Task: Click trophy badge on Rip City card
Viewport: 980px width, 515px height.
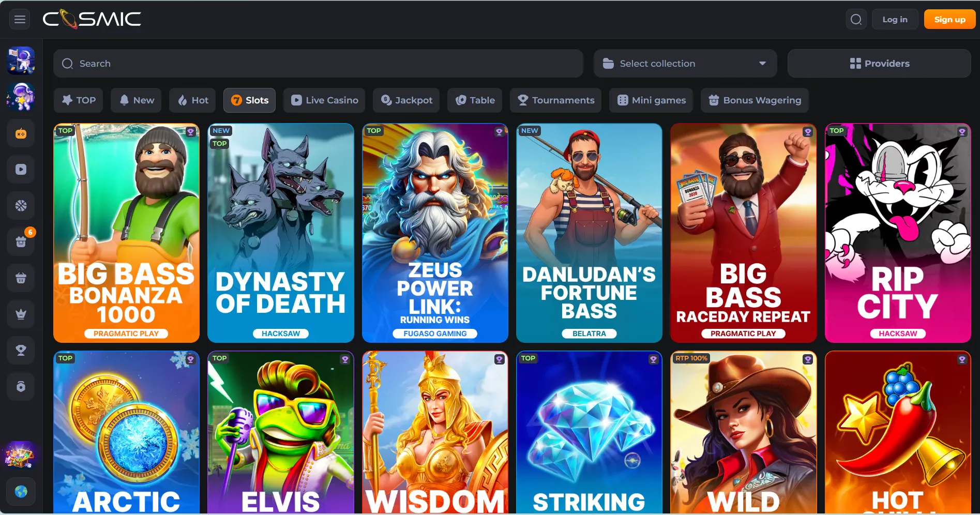Action: pyautogui.click(x=962, y=132)
